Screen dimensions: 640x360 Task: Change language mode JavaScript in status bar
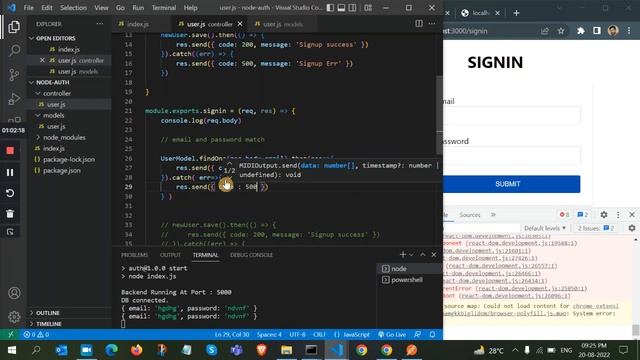(x=352, y=334)
